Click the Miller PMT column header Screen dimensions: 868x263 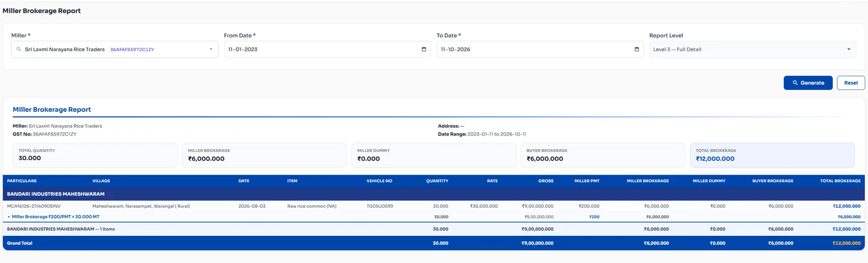587,181
